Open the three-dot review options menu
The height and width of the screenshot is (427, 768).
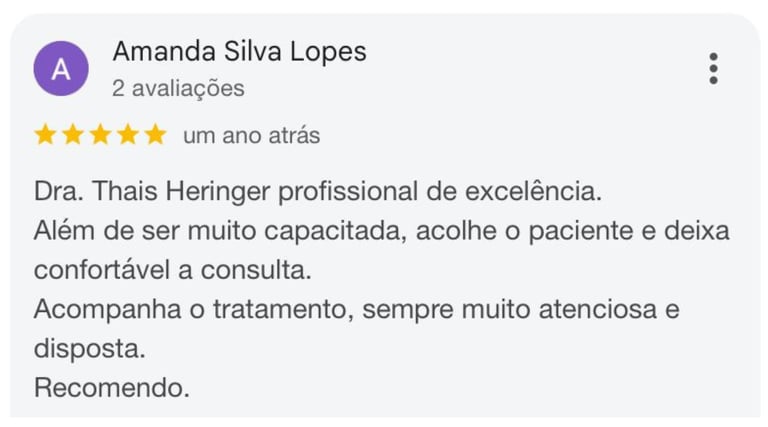click(713, 68)
